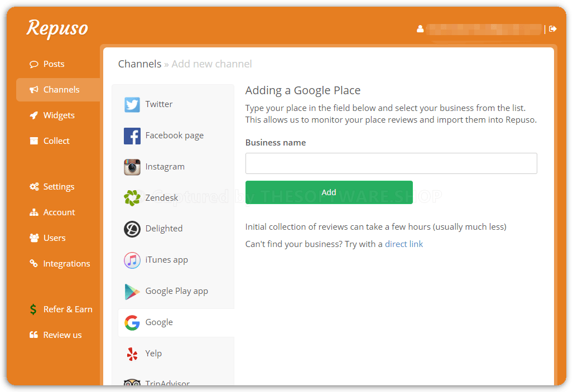Screen dimensions: 573x392
Task: Click the Channels breadcrumb link
Action: 139,64
